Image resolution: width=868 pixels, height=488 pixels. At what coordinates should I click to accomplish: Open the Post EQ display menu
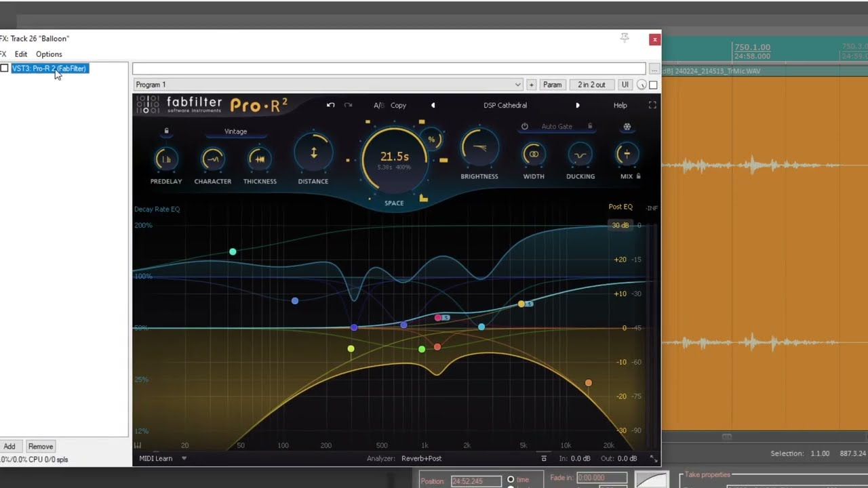point(620,207)
